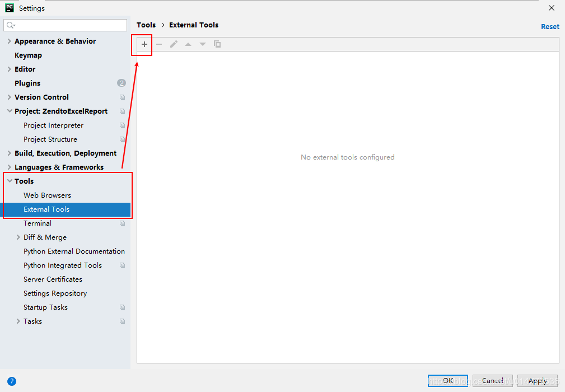Click project-level icon beside Project Structure
This screenshot has height=392, width=565.
tap(123, 139)
